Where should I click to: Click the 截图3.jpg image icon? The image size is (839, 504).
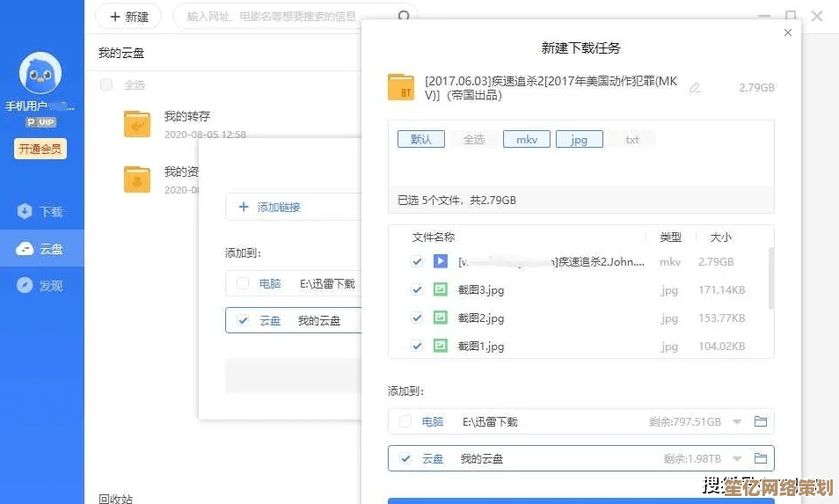click(441, 289)
